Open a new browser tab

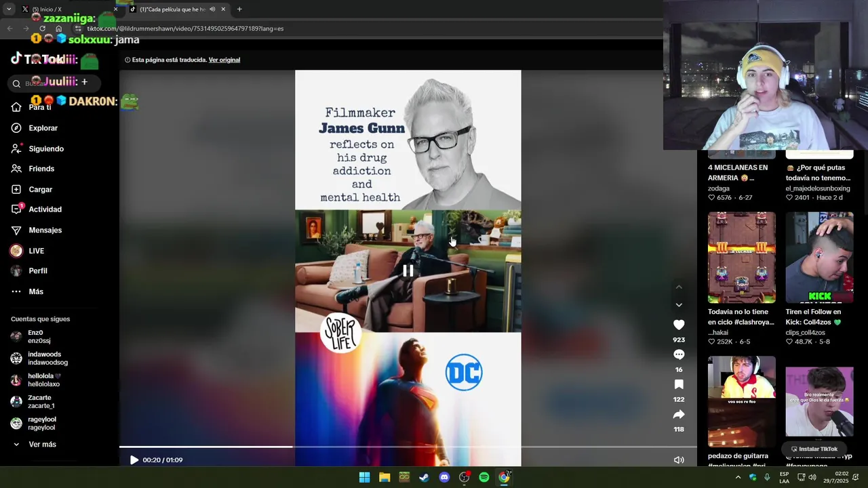point(239,9)
